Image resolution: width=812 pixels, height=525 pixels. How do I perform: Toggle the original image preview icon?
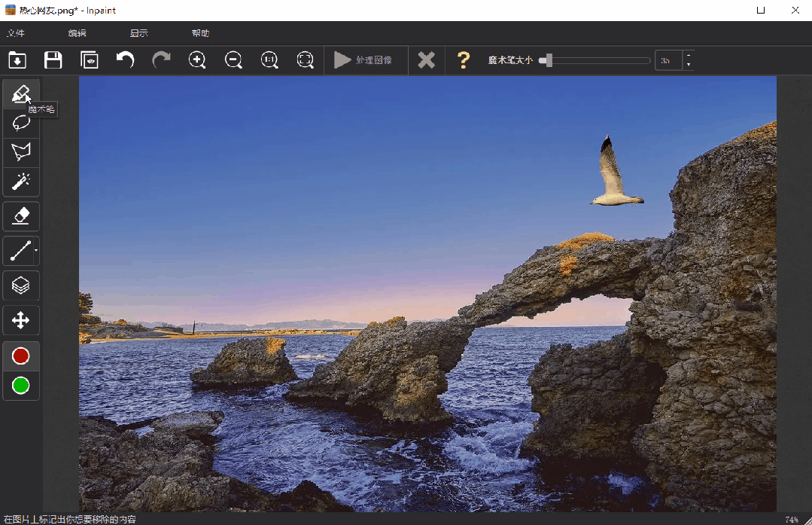pyautogui.click(x=90, y=60)
